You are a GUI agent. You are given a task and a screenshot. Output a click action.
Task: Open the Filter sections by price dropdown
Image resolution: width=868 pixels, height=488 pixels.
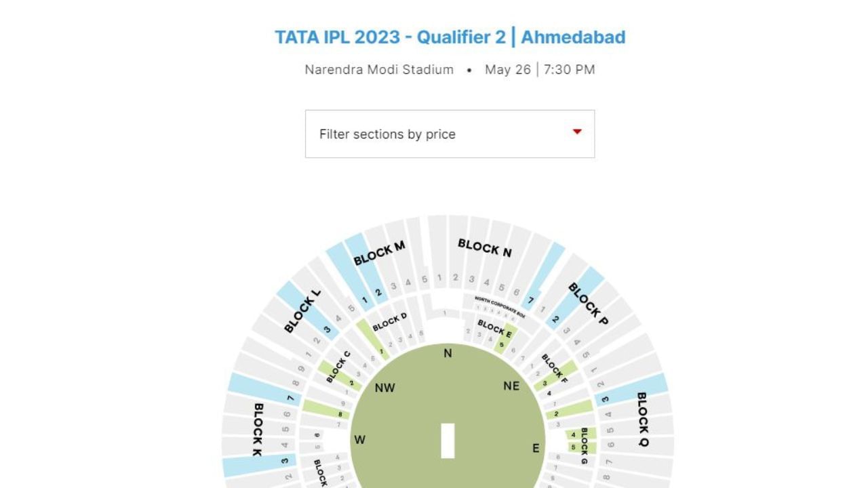point(450,134)
